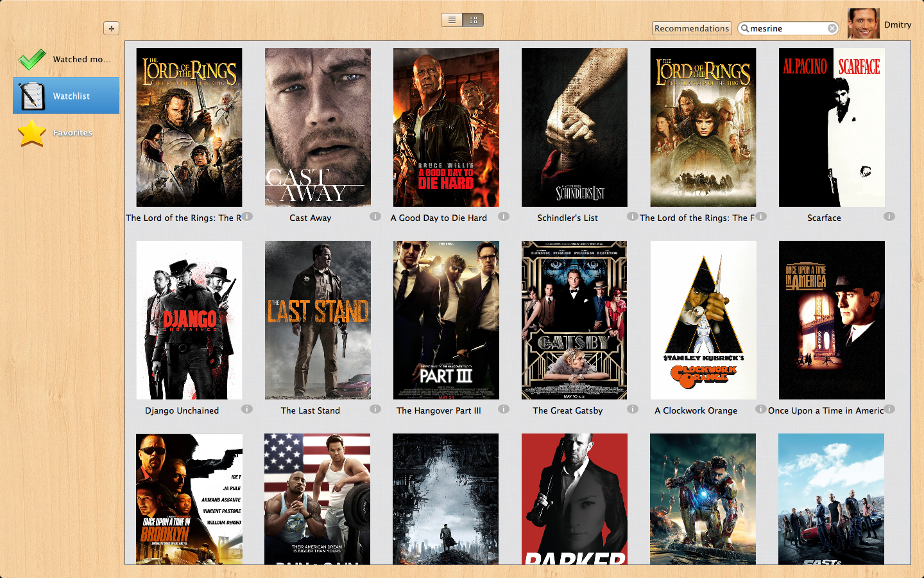Switch to grid view mode
The image size is (924, 578).
474,20
